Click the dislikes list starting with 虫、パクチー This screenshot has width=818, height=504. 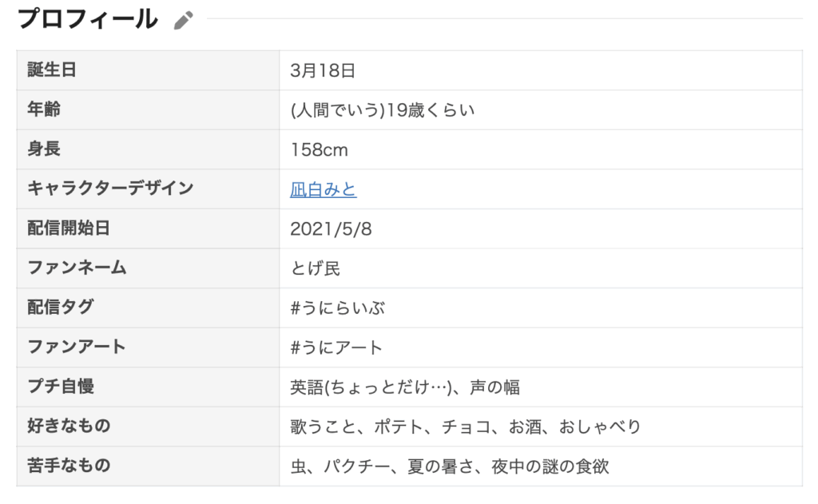click(450, 466)
